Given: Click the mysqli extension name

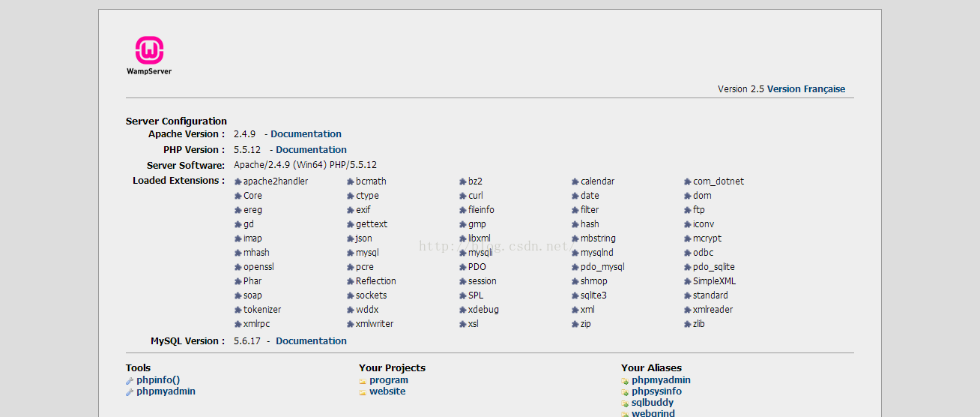Looking at the screenshot, I should (x=480, y=253).
